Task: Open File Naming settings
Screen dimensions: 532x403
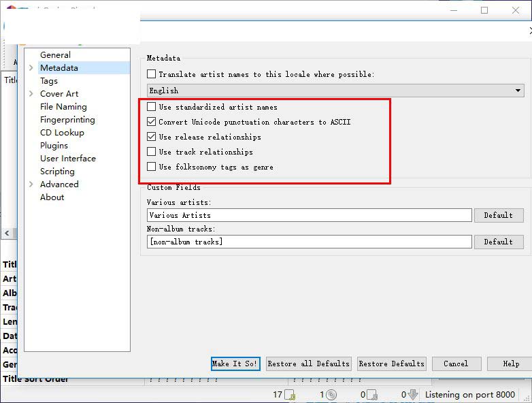Action: tap(63, 107)
